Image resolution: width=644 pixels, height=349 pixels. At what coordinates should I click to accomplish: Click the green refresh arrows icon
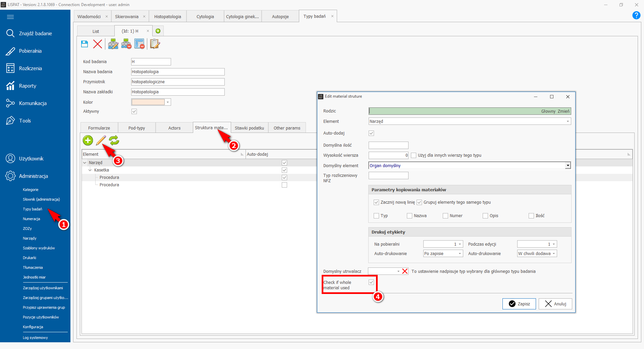pyautogui.click(x=114, y=140)
